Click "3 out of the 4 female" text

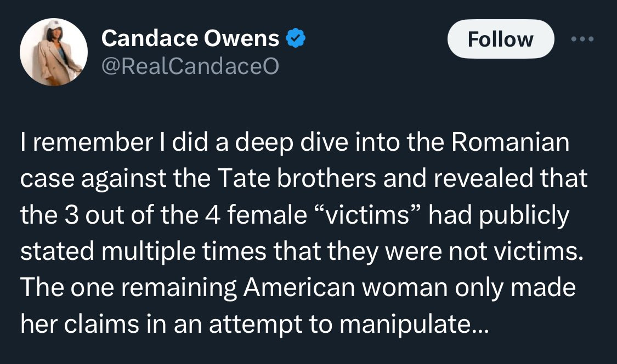(x=182, y=216)
